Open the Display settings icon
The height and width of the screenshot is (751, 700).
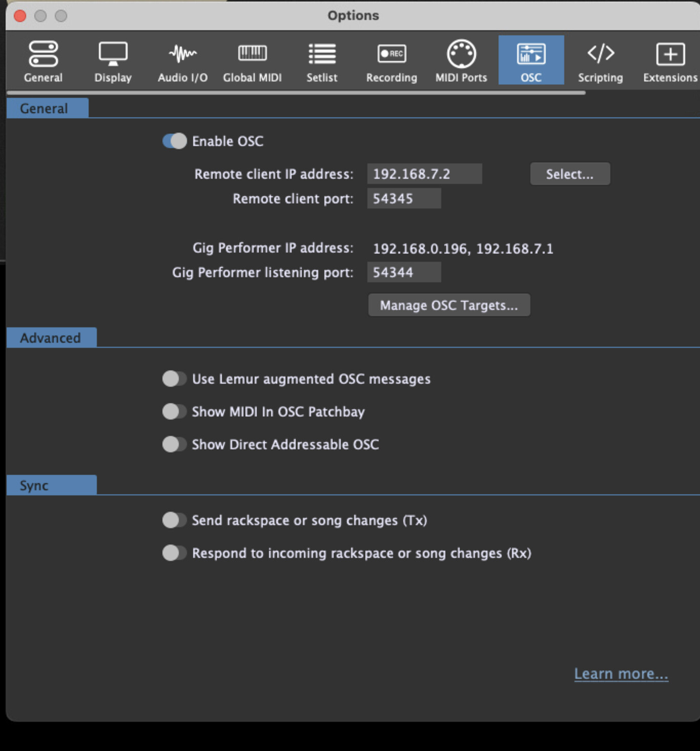tap(113, 54)
